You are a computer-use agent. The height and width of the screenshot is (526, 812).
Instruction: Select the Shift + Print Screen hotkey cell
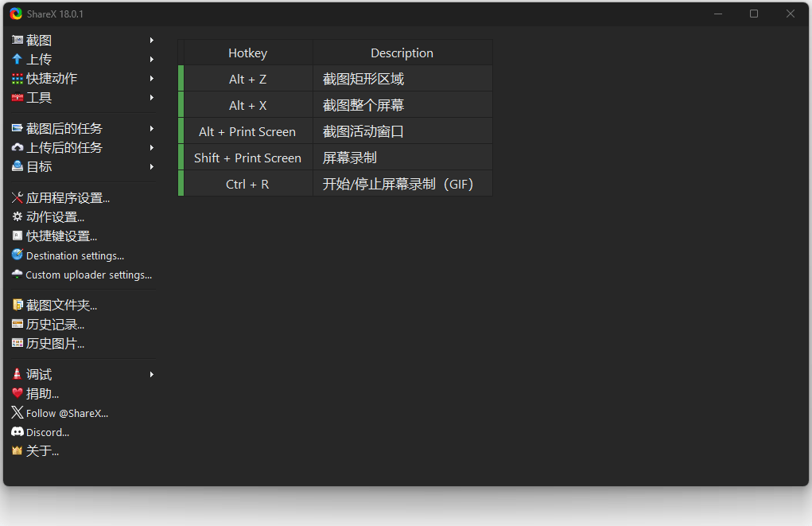[x=248, y=158]
